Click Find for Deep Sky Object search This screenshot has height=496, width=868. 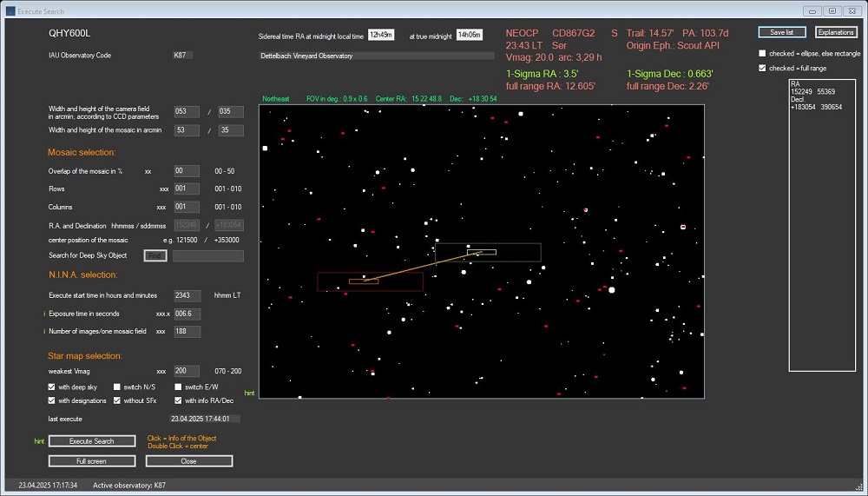pos(155,255)
